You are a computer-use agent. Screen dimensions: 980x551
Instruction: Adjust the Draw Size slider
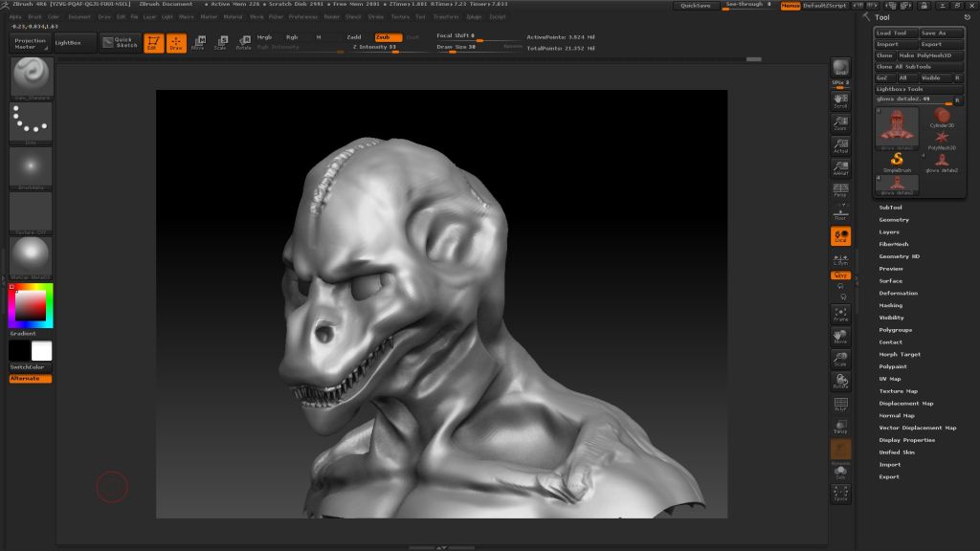pyautogui.click(x=479, y=48)
